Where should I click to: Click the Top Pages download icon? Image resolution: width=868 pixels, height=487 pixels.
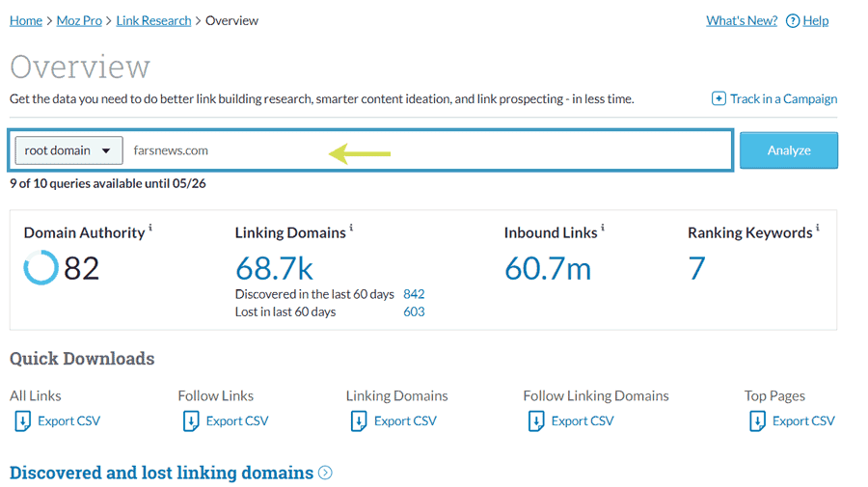757,421
